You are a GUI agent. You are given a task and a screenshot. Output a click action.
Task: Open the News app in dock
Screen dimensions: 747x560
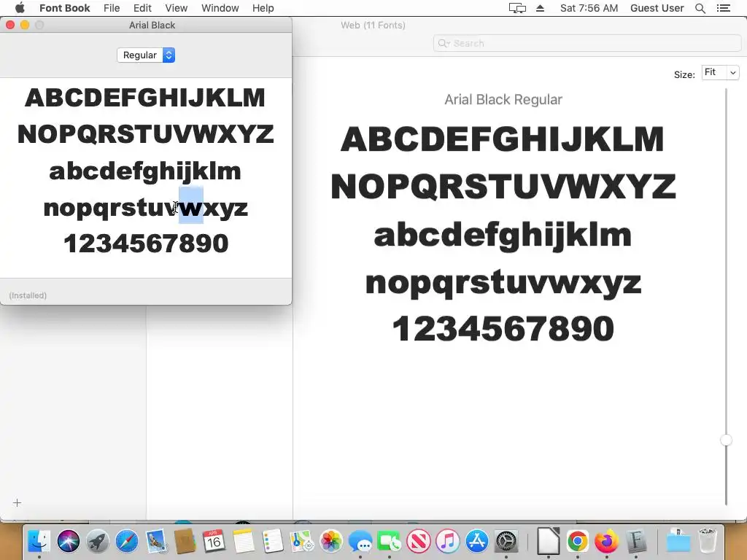(x=419, y=541)
